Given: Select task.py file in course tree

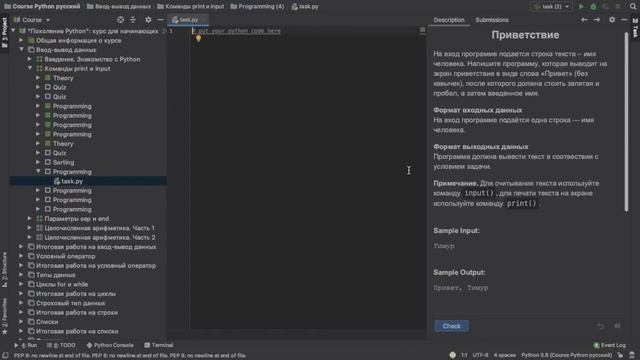Looking at the screenshot, I should point(88,181).
